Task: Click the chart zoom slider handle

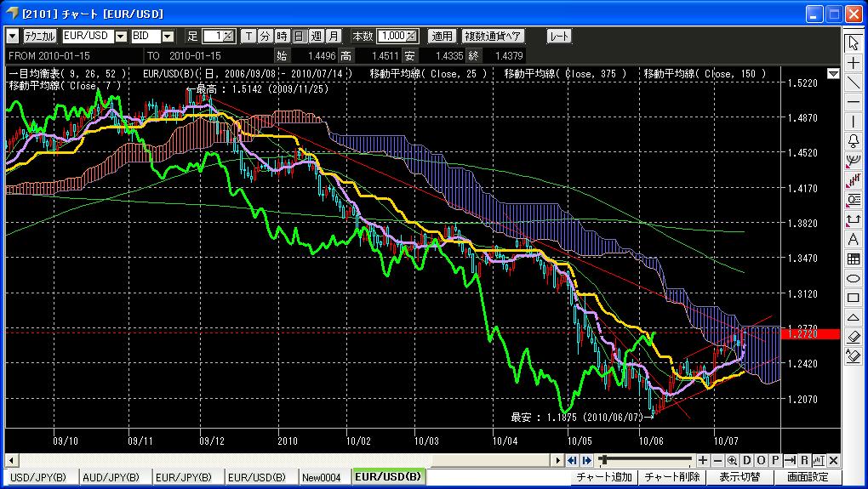Action: coord(604,460)
